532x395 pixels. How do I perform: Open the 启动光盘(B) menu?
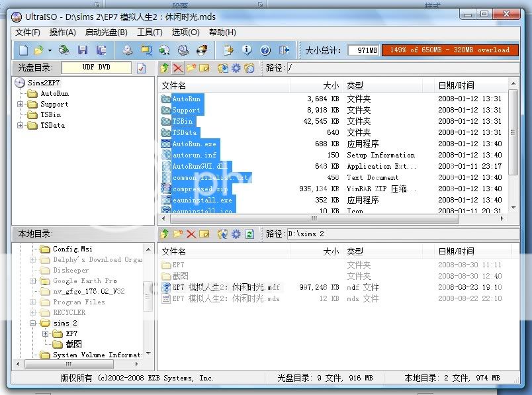click(x=106, y=32)
